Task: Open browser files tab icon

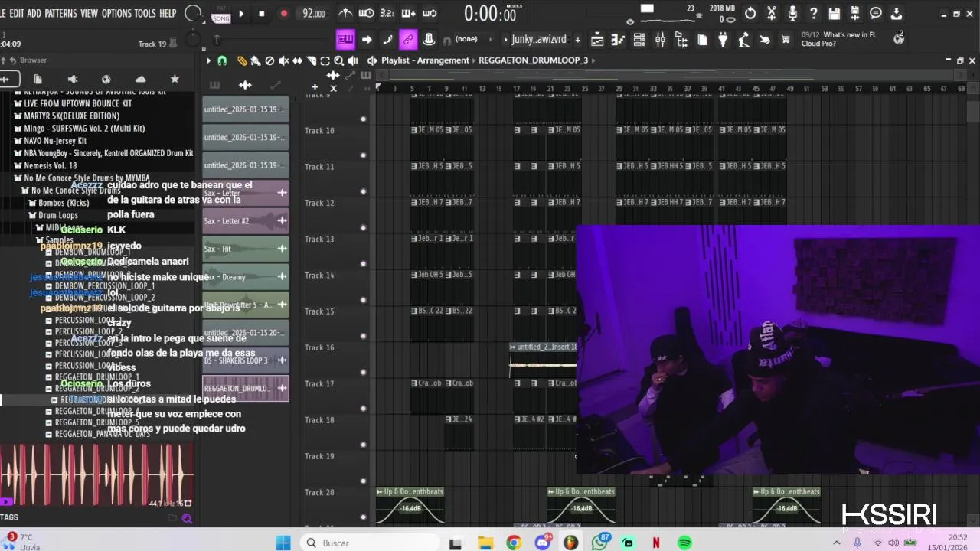Action: pyautogui.click(x=38, y=79)
